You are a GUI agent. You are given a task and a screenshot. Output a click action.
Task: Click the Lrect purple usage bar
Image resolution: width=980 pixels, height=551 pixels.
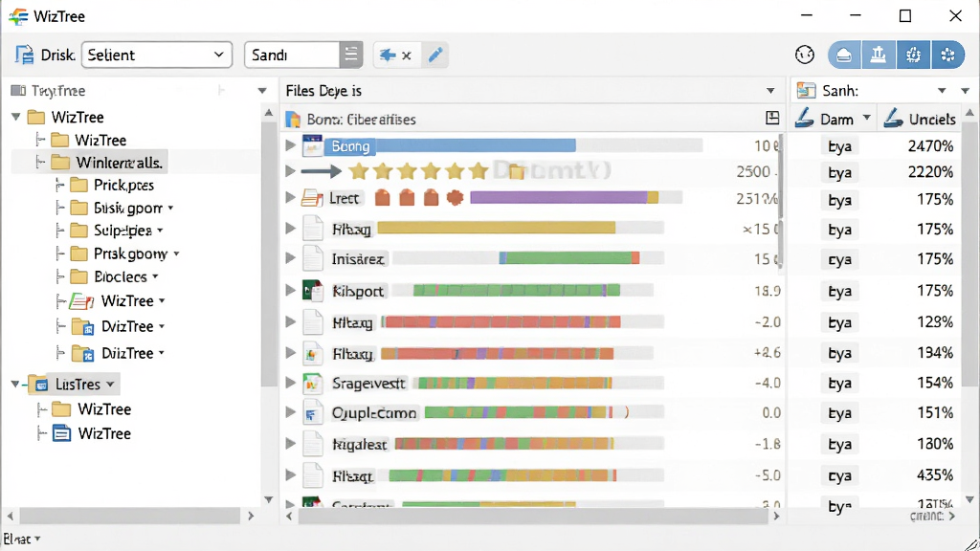tap(559, 198)
